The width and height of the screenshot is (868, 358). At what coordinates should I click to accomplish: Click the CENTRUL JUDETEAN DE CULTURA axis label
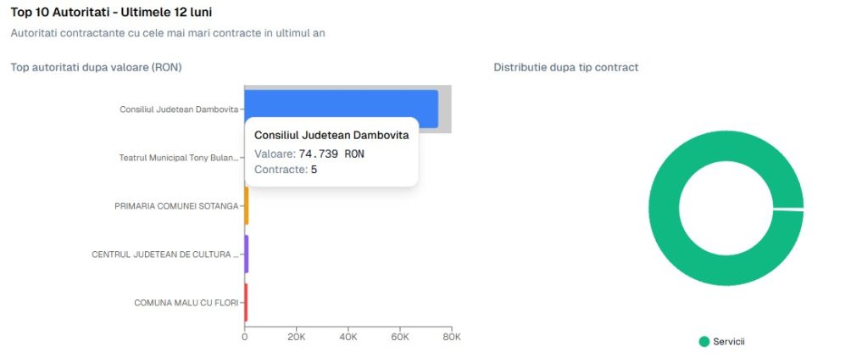tap(164, 255)
